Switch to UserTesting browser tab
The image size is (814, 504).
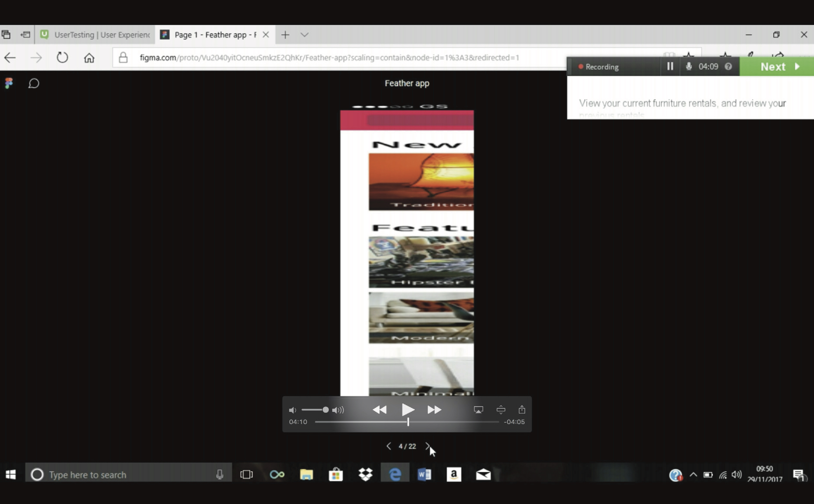95,35
